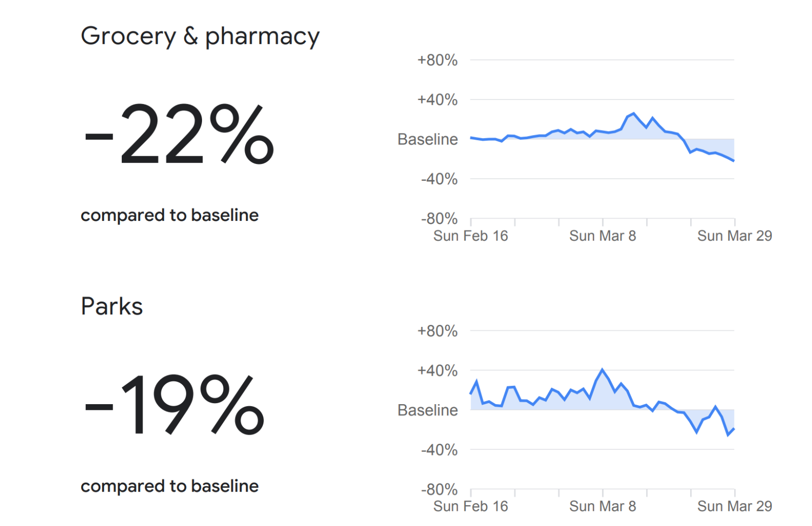The height and width of the screenshot is (526, 812).
Task: Click the peak of the Parks trend line
Action: (x=602, y=370)
